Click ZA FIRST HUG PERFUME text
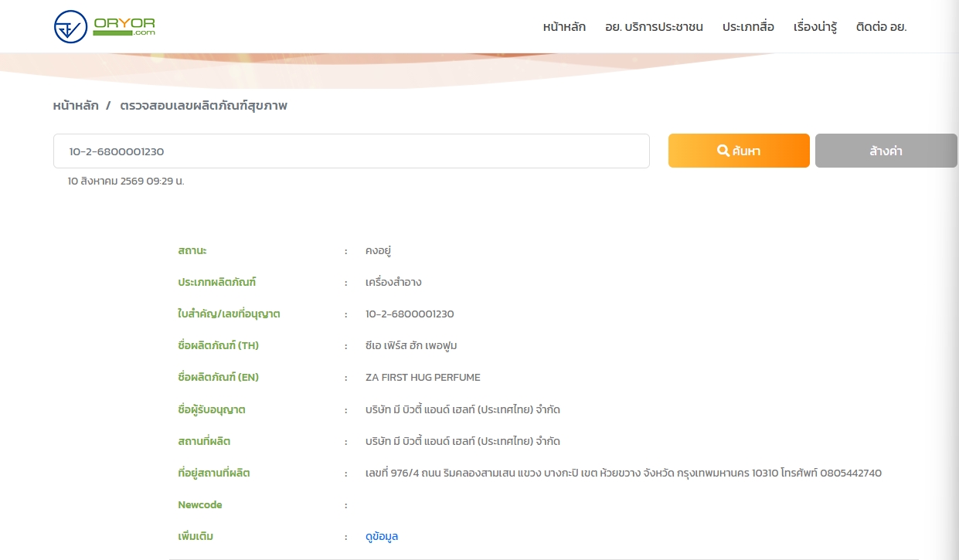 (x=423, y=378)
